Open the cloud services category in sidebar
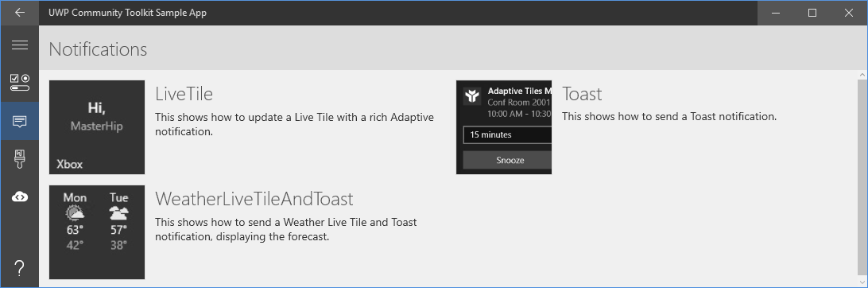This screenshot has height=288, width=868. coord(19,197)
